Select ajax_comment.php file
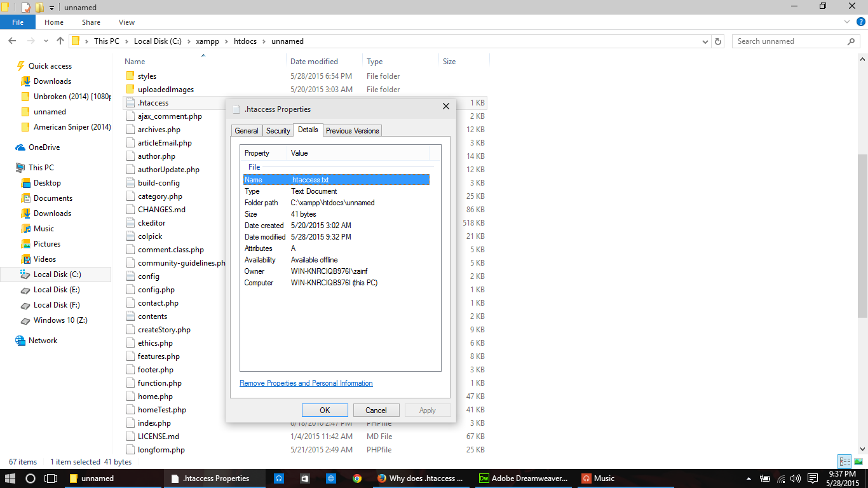Image resolution: width=868 pixels, height=488 pixels. [x=170, y=116]
